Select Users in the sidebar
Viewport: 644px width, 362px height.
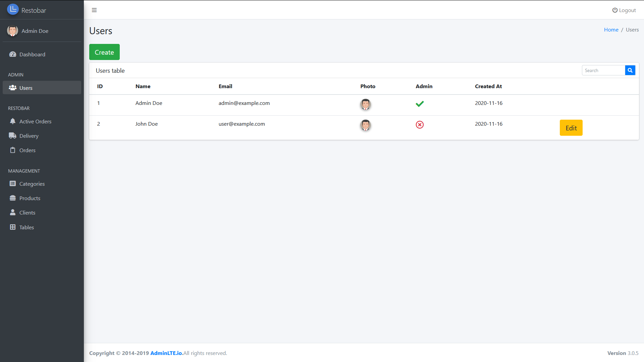click(x=26, y=88)
